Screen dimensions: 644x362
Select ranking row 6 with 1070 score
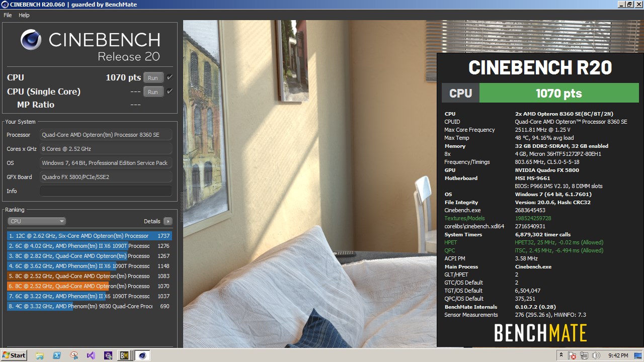(90, 286)
